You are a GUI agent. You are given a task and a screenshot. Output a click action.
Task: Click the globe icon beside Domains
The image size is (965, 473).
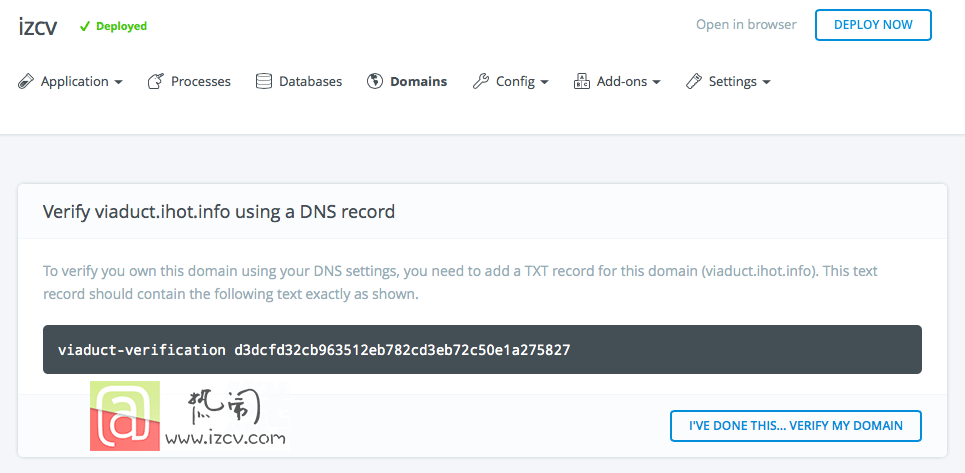tap(375, 81)
